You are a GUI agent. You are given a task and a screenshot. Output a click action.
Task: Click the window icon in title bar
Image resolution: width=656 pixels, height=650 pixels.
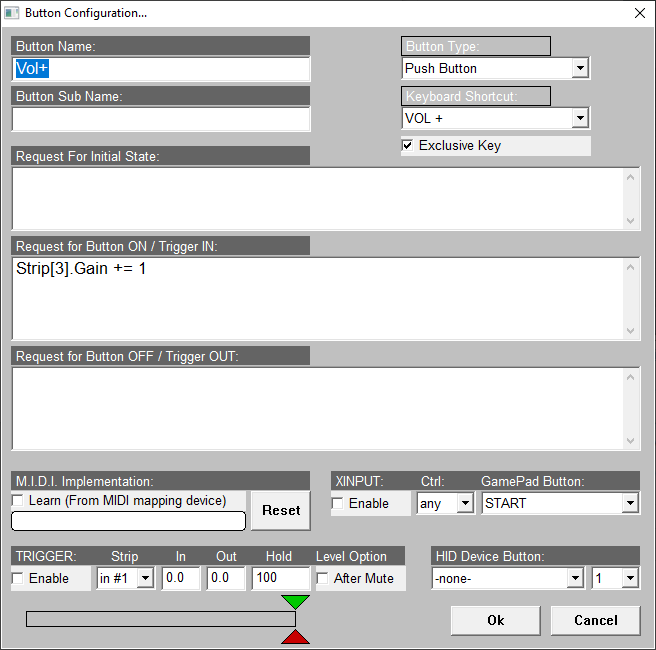tap(12, 13)
